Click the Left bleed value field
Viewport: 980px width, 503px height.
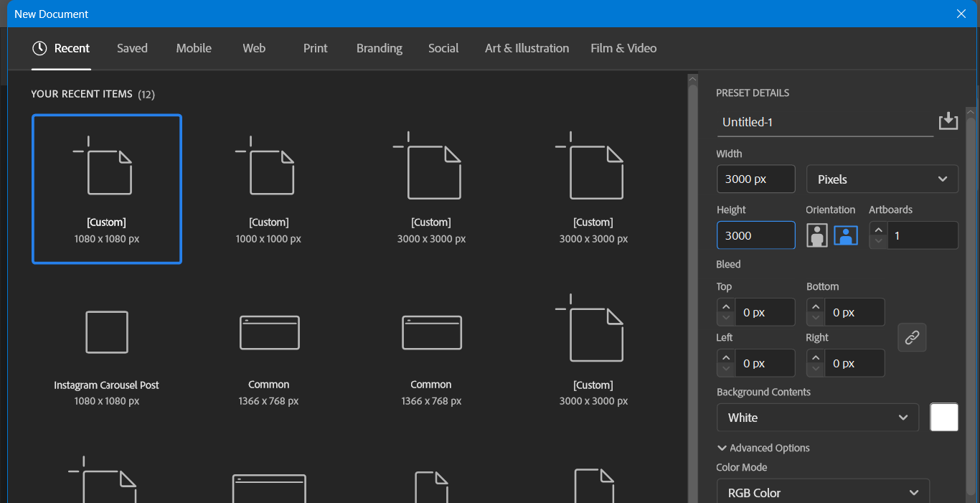765,364
